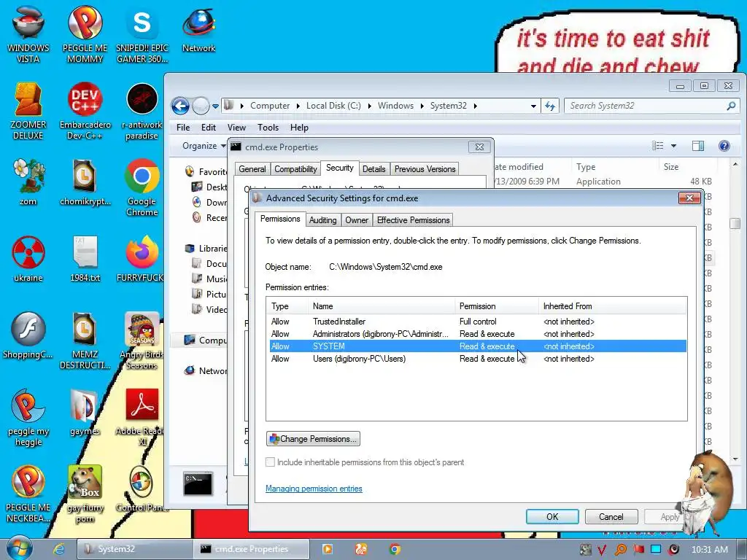Open the Network desktop icon
747x560 pixels.
click(198, 29)
